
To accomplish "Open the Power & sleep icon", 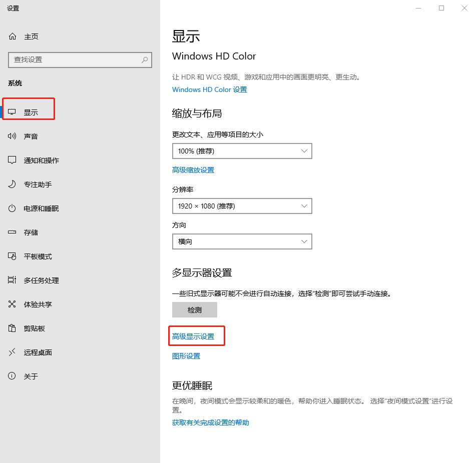I will [13, 208].
